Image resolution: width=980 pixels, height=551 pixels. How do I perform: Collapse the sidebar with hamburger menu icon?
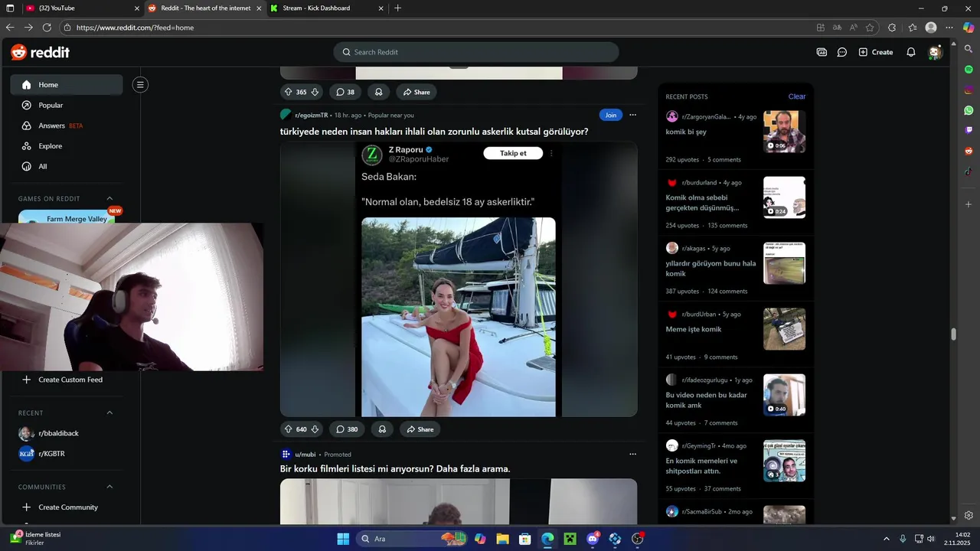click(x=140, y=85)
